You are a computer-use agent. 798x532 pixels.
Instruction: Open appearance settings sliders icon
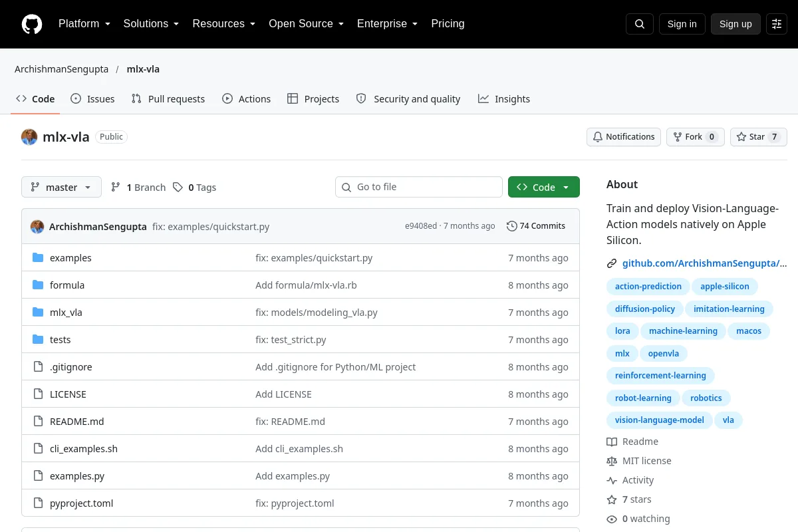777,24
